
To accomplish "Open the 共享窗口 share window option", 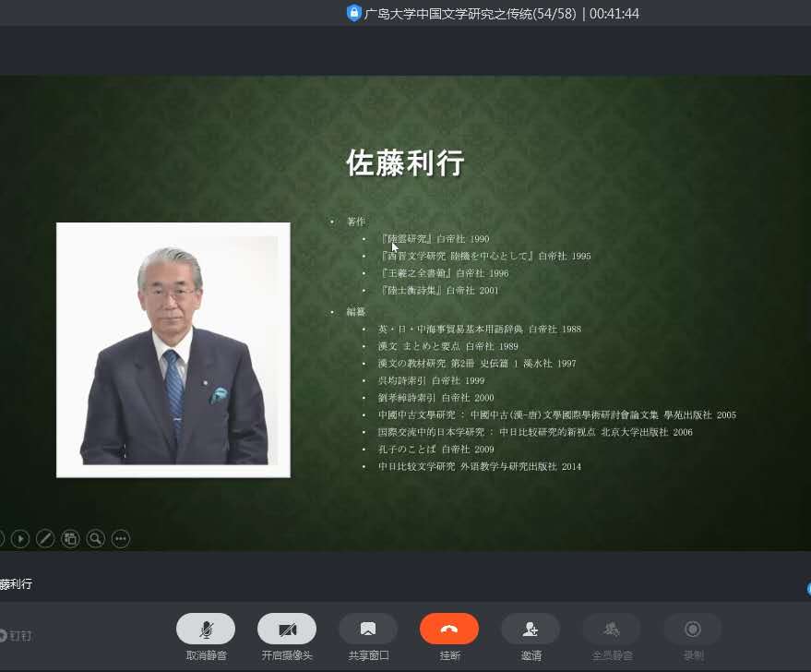I will coord(368,629).
